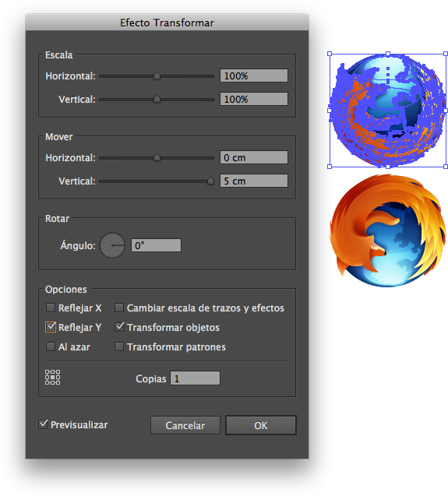Click the Escala Horizontal slider handle
448x496 pixels.
pos(157,76)
